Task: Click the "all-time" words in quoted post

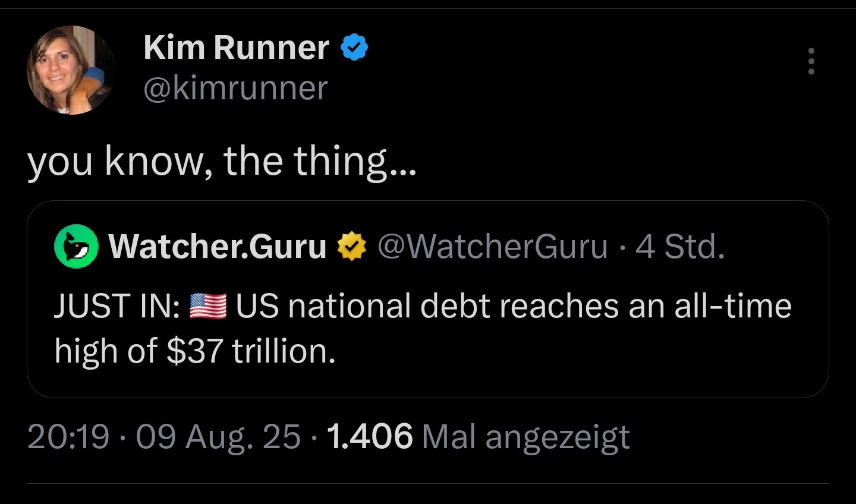Action: [x=732, y=307]
